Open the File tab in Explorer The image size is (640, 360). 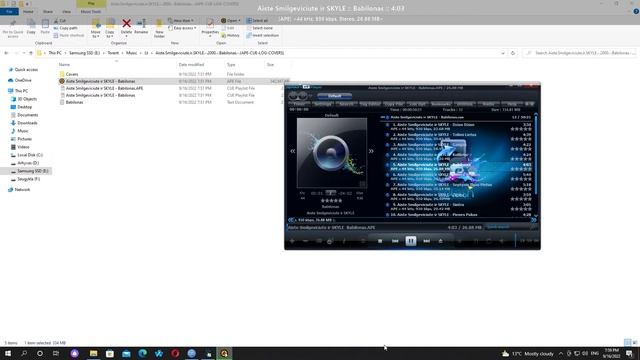click(9, 11)
